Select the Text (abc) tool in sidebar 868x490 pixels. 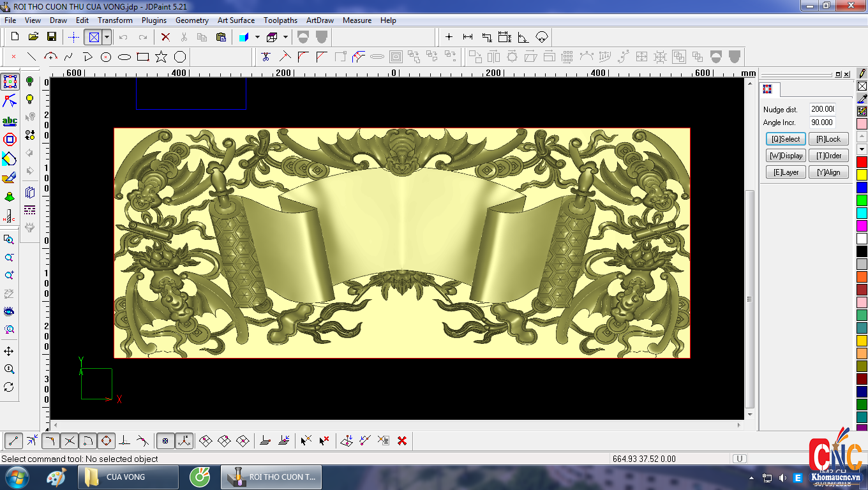pos(10,121)
